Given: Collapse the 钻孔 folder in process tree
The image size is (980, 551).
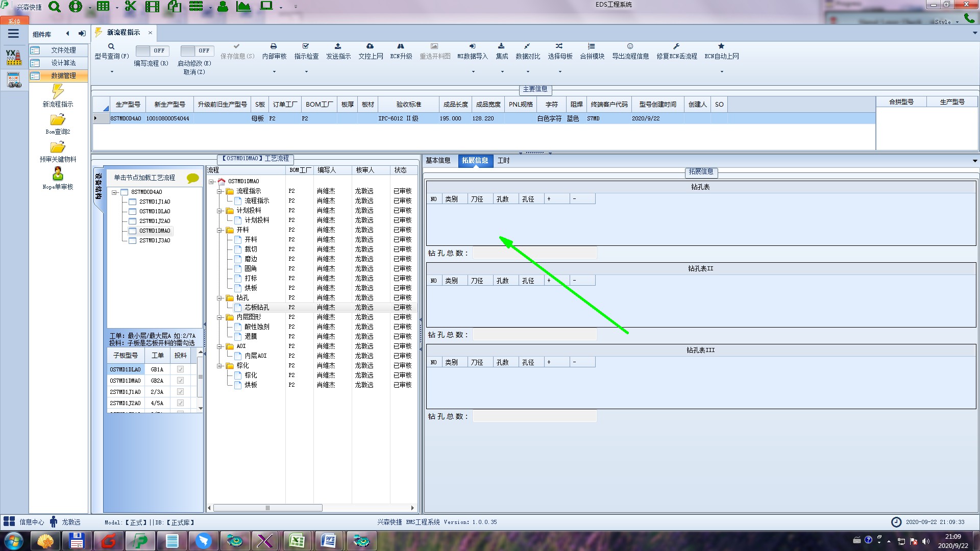Looking at the screenshot, I should coord(219,298).
